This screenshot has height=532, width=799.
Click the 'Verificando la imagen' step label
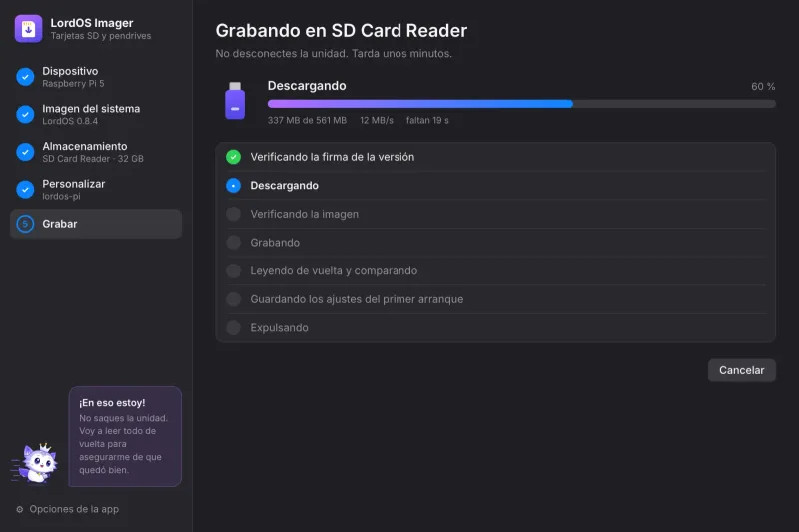(x=305, y=214)
